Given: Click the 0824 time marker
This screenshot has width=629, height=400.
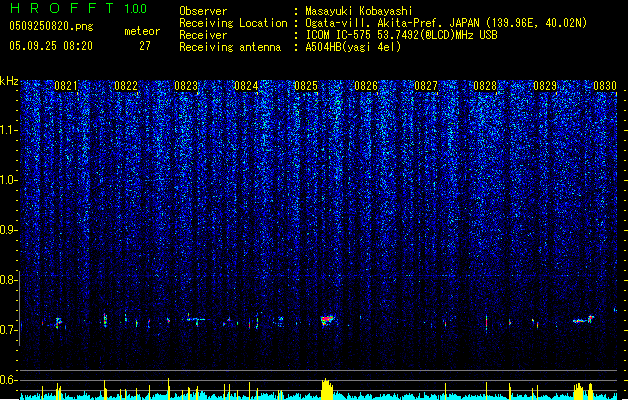Looking at the screenshot, I should pos(246,85).
